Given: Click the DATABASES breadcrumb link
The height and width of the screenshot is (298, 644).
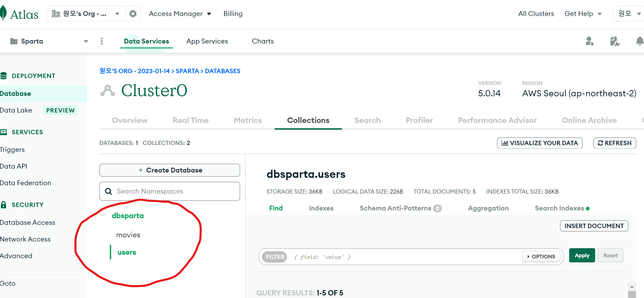Looking at the screenshot, I should click(223, 71).
